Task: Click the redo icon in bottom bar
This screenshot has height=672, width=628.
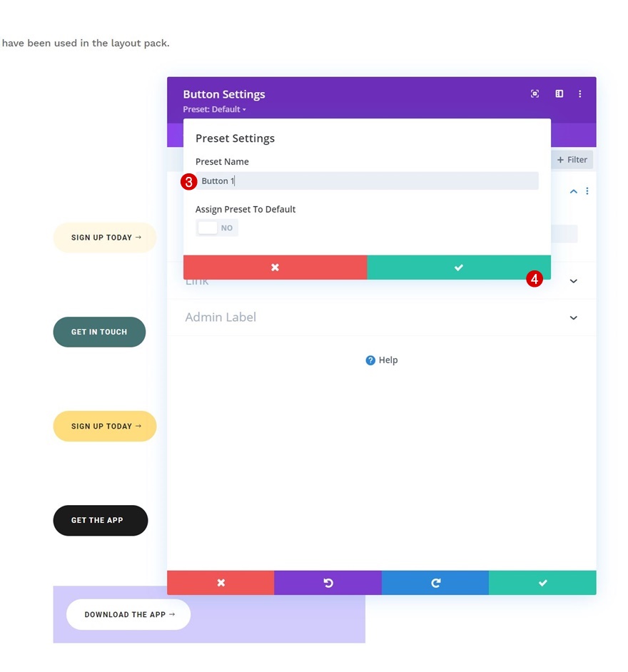Action: 435,583
